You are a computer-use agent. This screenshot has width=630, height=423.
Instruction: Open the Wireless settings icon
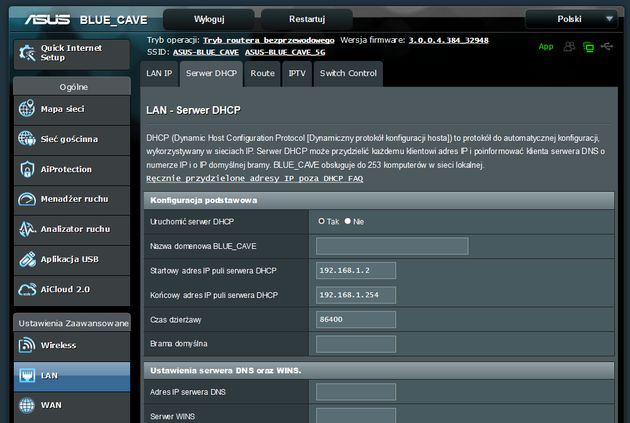27,345
